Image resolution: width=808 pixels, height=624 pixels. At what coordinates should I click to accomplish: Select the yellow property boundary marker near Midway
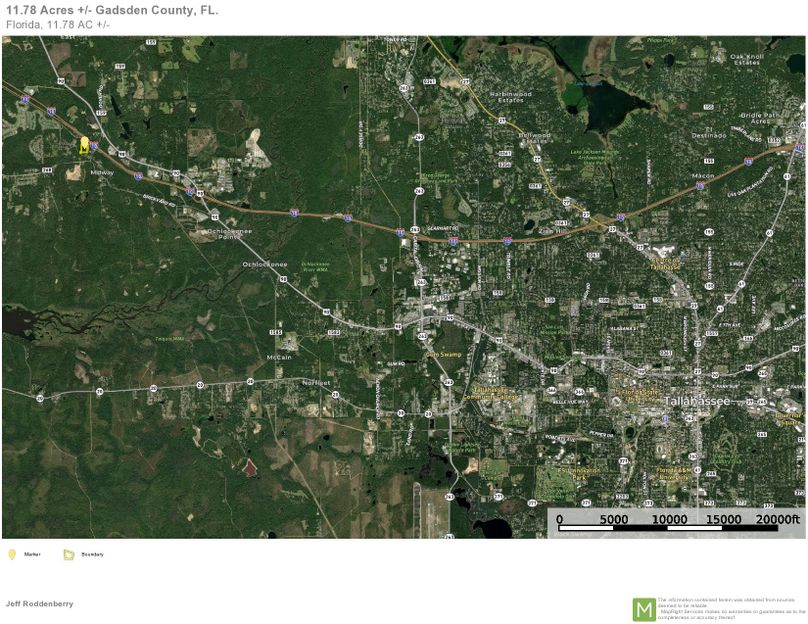(84, 146)
